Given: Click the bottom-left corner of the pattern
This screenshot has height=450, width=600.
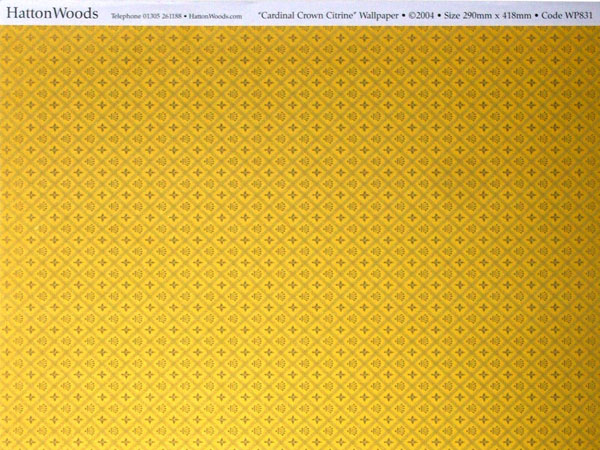Looking at the screenshot, I should tap(4, 445).
